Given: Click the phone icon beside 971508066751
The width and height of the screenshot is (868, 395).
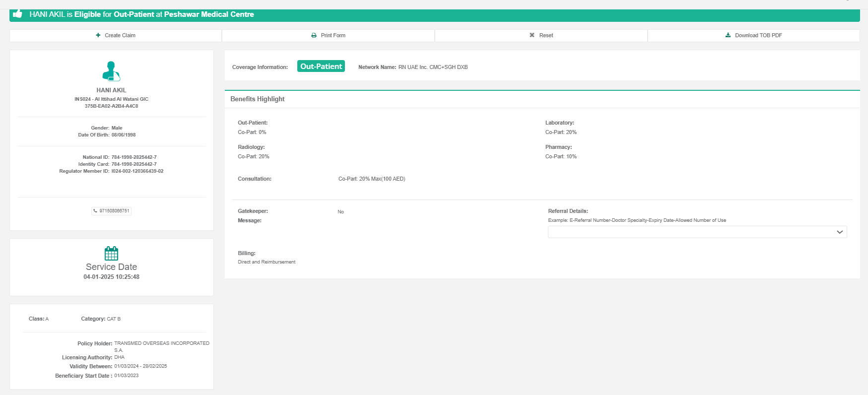Looking at the screenshot, I should point(96,211).
